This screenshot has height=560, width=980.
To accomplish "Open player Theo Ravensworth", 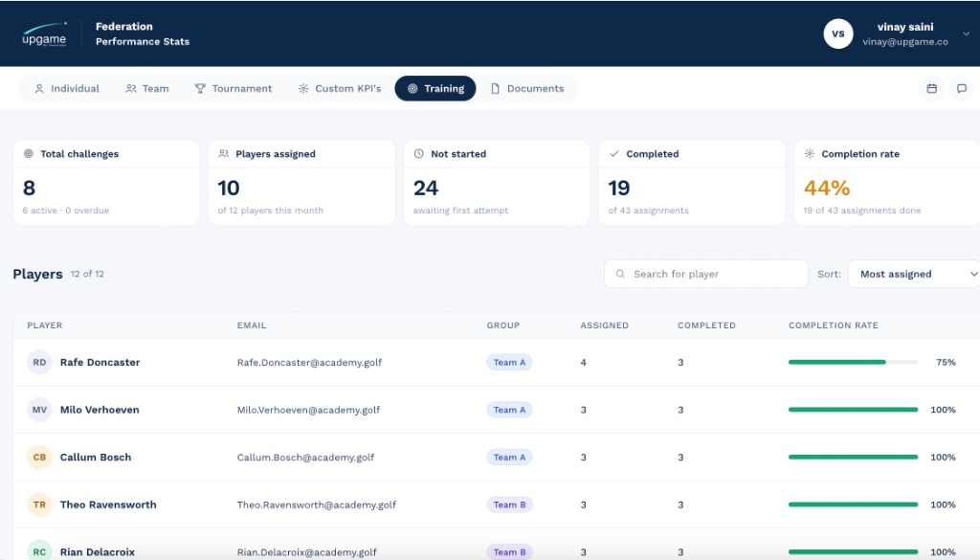I will [108, 505].
